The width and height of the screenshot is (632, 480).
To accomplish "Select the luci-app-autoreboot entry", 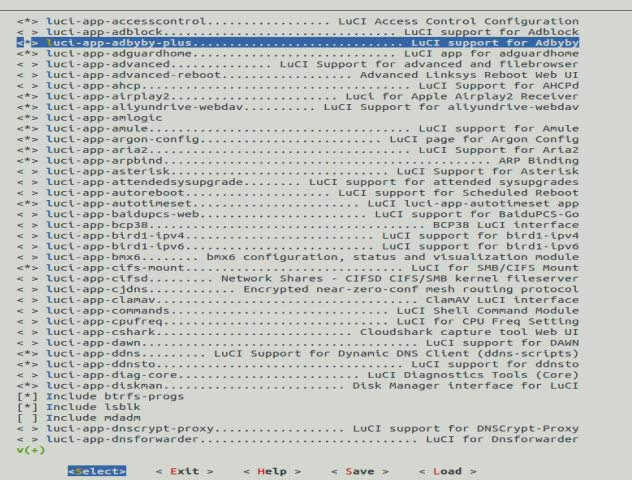I will [x=298, y=193].
